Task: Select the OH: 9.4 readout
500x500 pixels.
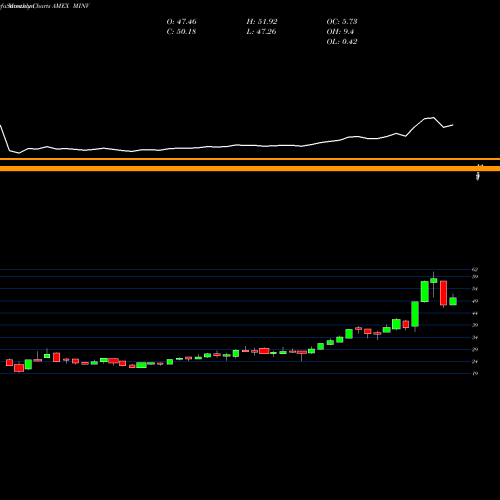Action: coord(340,32)
